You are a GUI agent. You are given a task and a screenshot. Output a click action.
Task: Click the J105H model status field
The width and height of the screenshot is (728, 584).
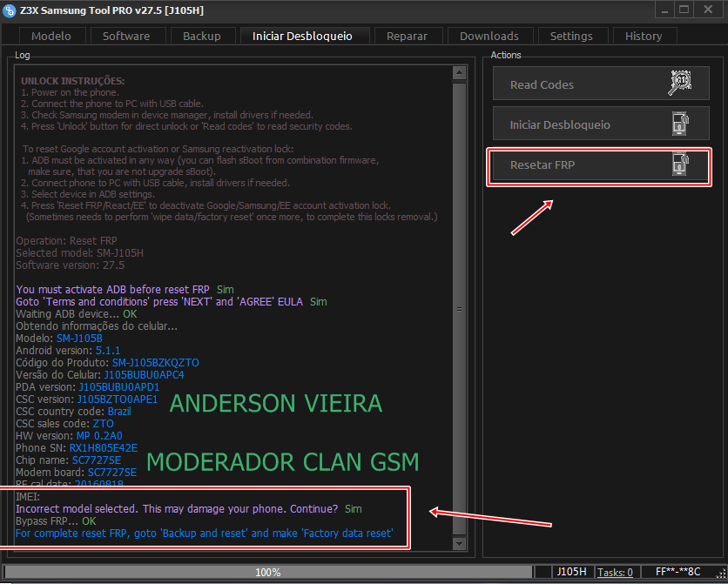pos(571,572)
